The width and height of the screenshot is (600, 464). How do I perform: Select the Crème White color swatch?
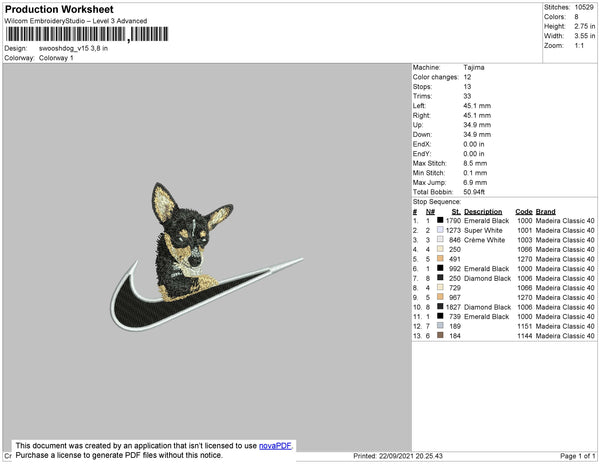440,239
